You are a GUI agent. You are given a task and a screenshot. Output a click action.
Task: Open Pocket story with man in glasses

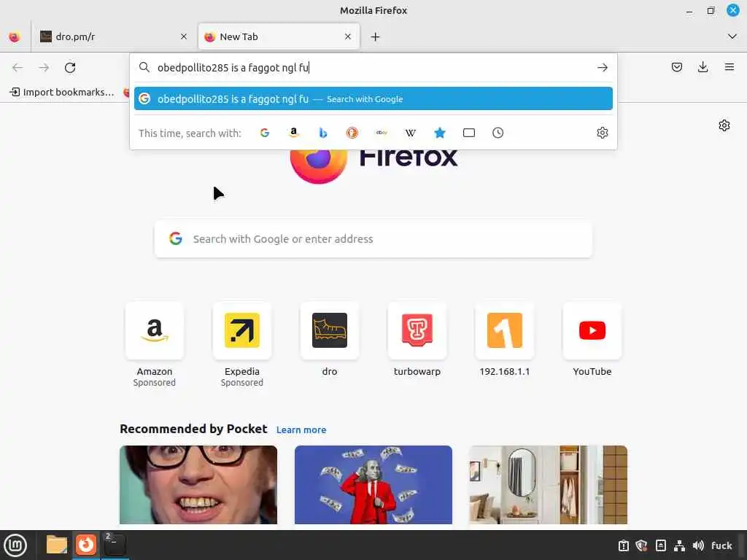pyautogui.click(x=198, y=485)
